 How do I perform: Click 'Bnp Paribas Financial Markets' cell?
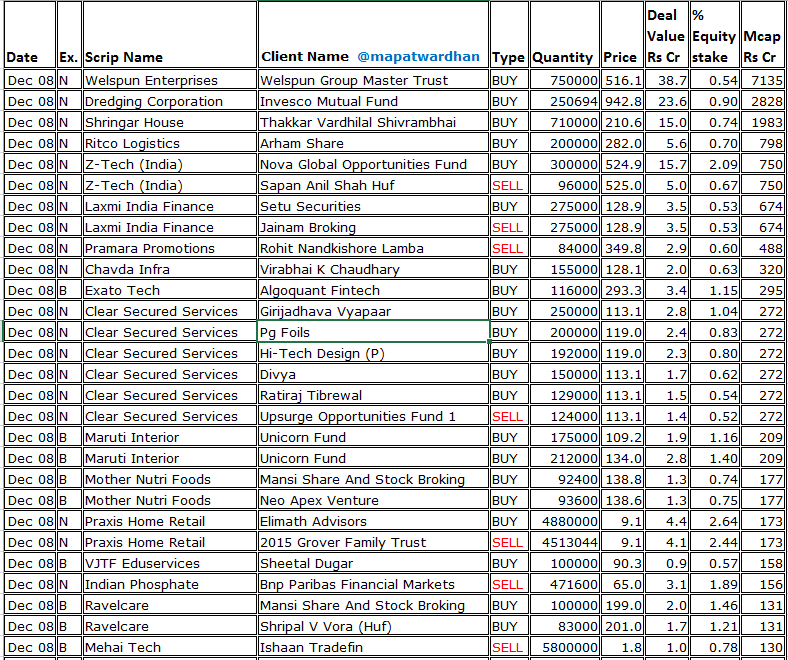(373, 585)
